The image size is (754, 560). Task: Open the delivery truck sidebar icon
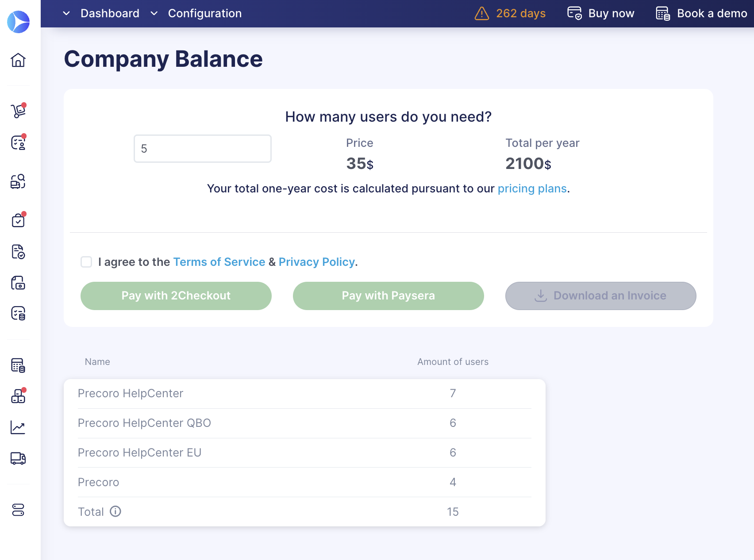click(18, 458)
